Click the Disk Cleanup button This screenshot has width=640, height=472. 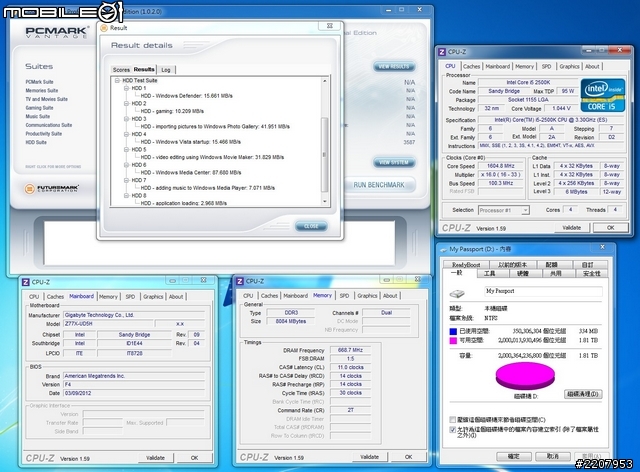(x=583, y=394)
